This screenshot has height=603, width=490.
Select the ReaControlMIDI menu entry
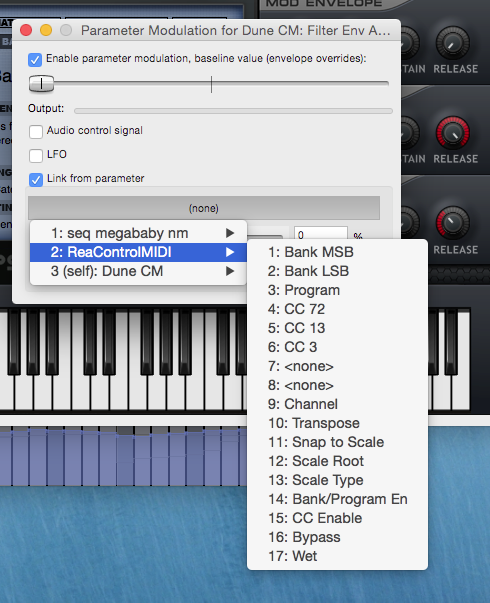point(138,252)
